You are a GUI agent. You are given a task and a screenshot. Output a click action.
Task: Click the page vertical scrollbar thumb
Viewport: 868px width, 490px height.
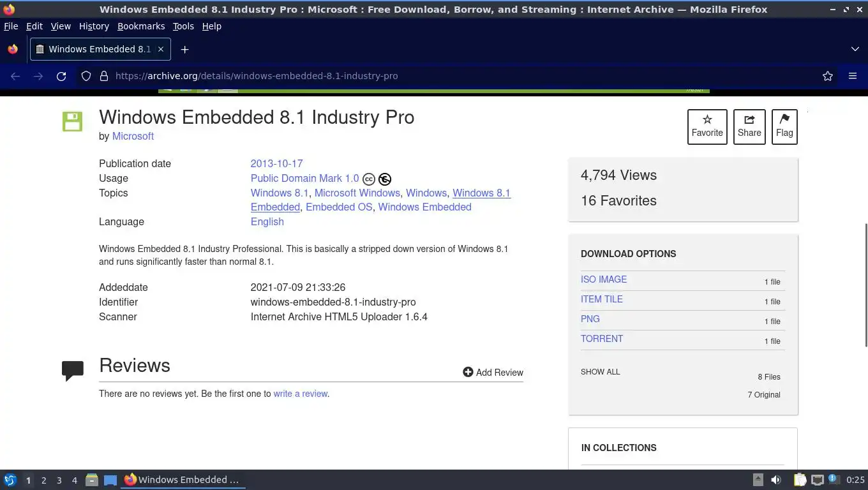click(x=865, y=285)
